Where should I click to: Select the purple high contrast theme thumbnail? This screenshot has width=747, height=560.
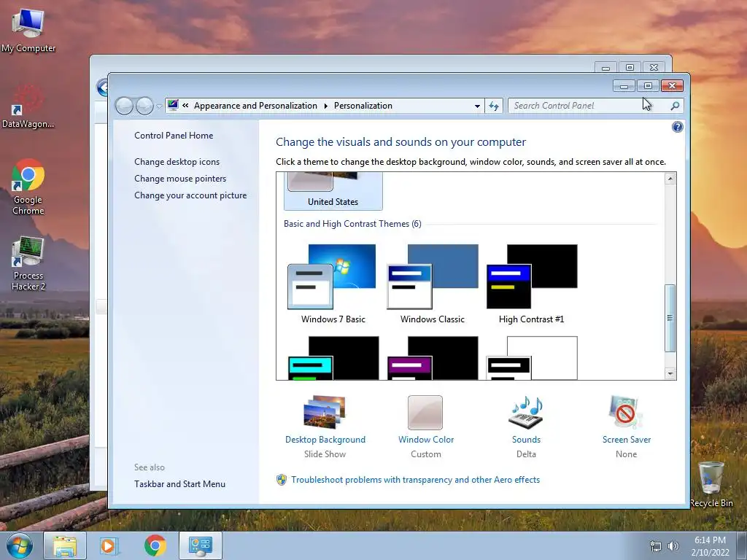click(x=432, y=358)
